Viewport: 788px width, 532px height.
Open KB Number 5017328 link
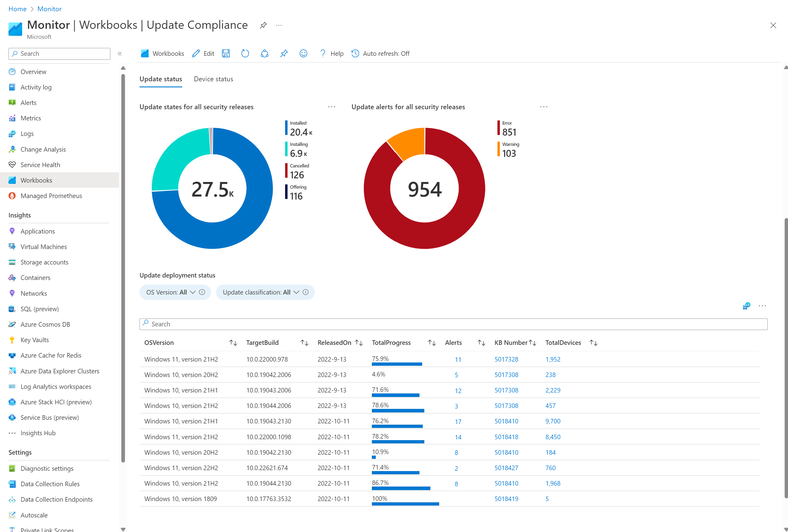(506, 359)
